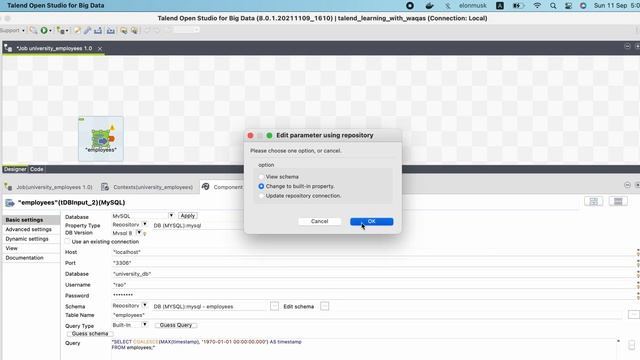Select Change to built-in property option
This screenshot has width=640, height=360.
[261, 186]
